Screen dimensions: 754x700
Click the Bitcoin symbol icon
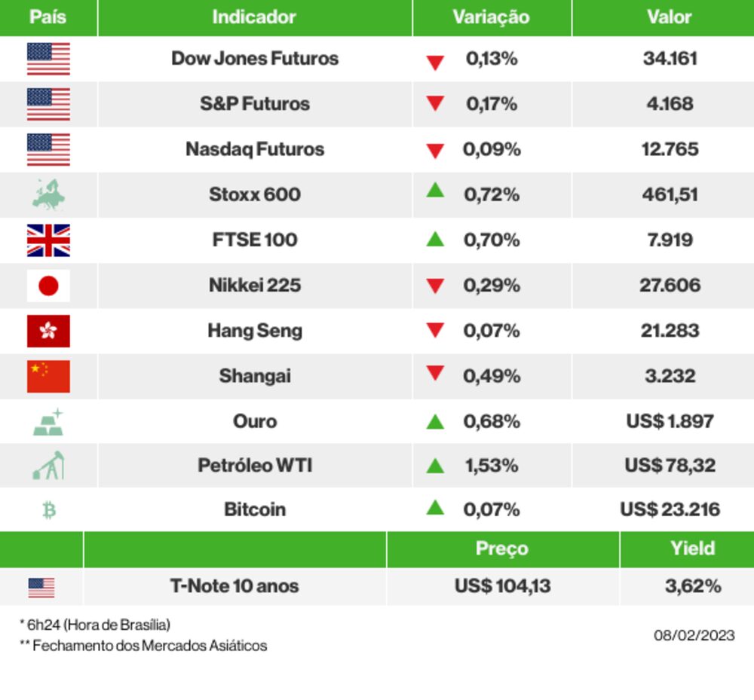pos(49,510)
